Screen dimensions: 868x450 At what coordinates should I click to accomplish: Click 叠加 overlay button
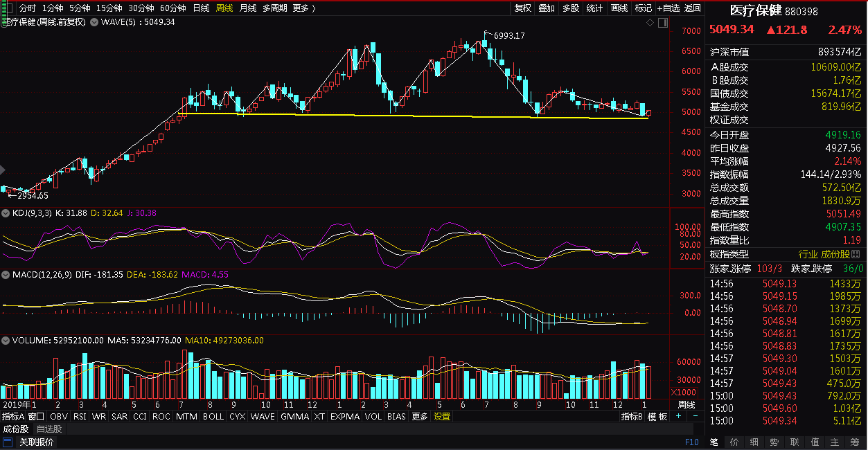pos(547,8)
